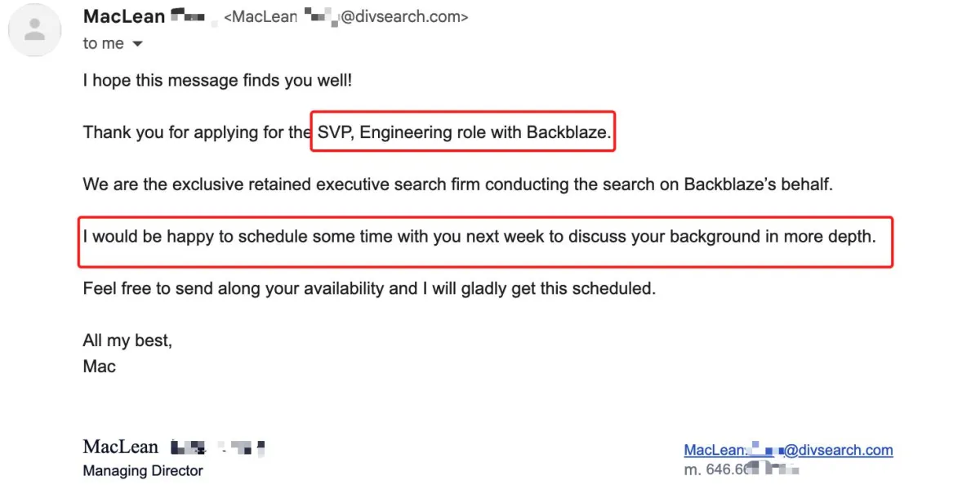The image size is (980, 485).
Task: Click the sender's profile avatar icon
Action: pyautogui.click(x=34, y=30)
